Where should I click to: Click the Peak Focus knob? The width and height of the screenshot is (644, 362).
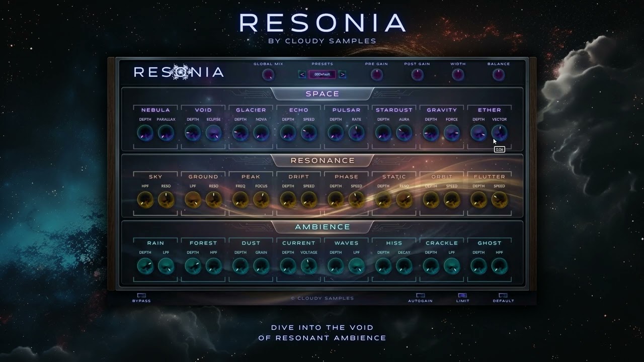pos(261,200)
